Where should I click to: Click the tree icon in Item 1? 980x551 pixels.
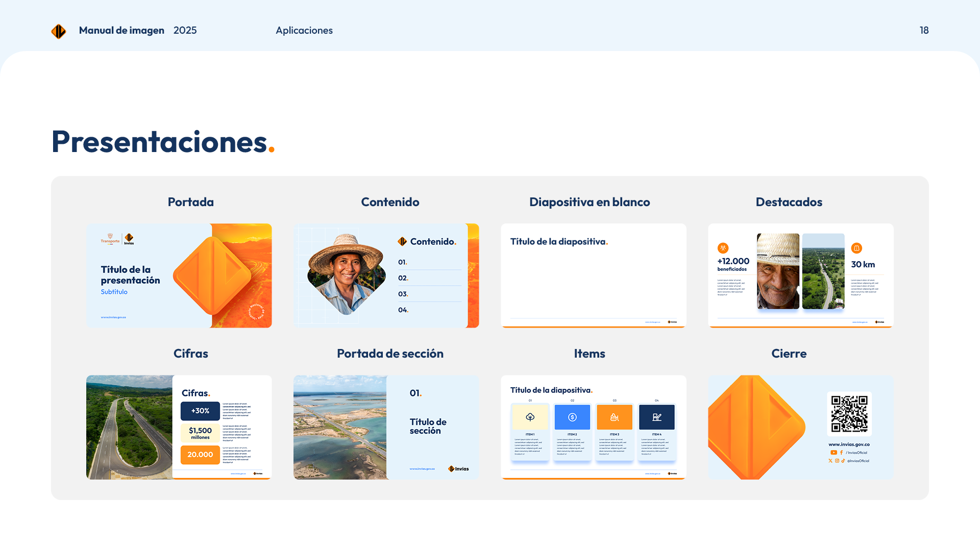(530, 417)
